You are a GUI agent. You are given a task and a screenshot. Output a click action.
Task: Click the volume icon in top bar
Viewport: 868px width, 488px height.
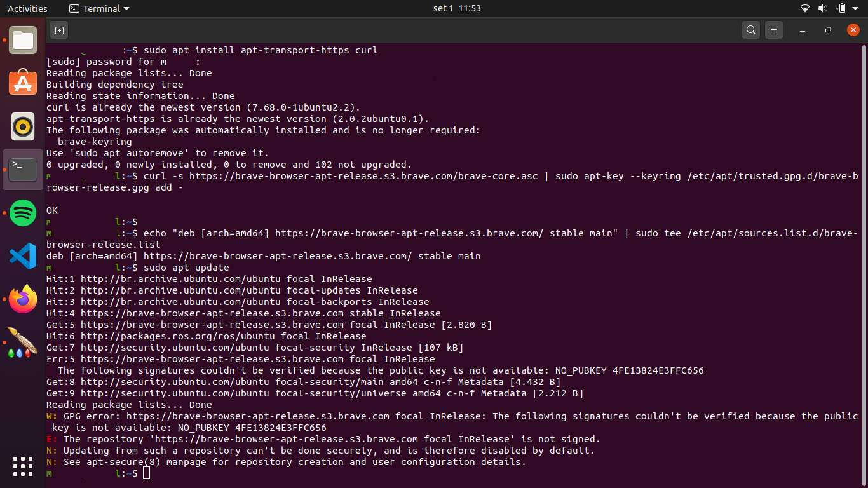822,8
